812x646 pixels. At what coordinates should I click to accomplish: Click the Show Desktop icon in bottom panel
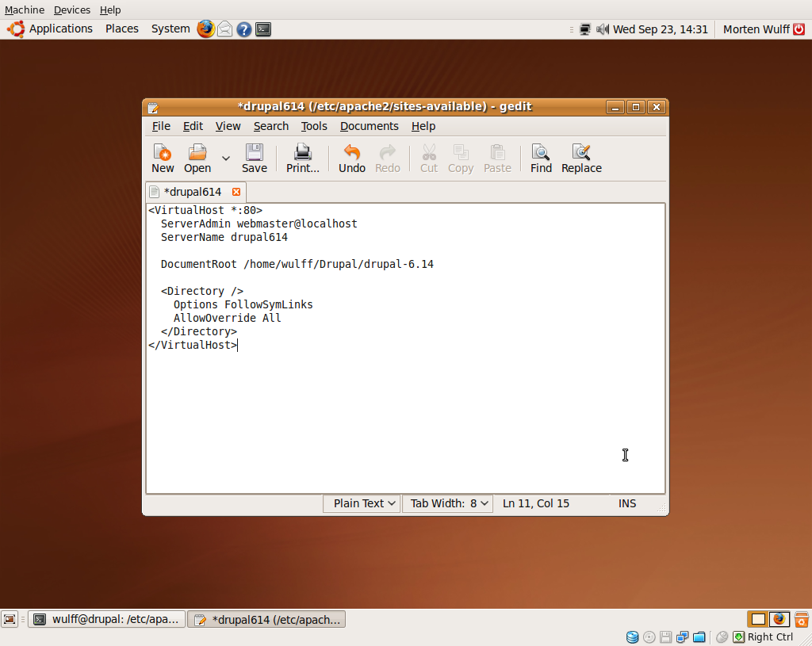[10, 619]
